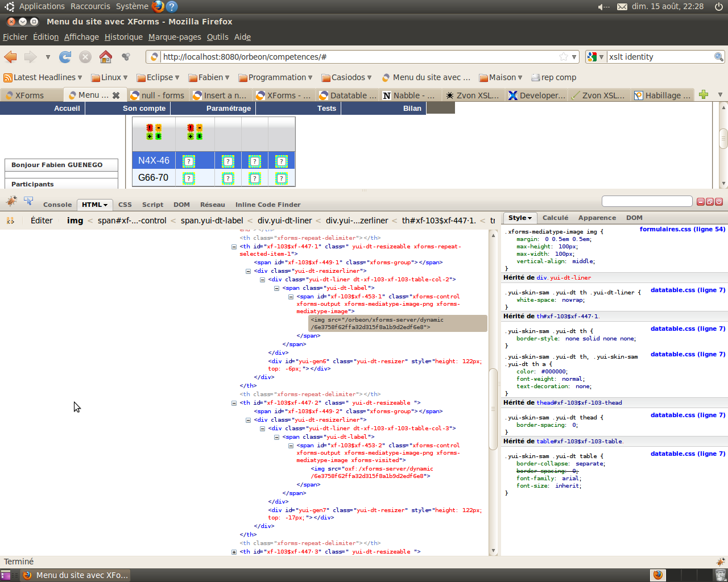Go to the Firefox home page

click(x=106, y=57)
